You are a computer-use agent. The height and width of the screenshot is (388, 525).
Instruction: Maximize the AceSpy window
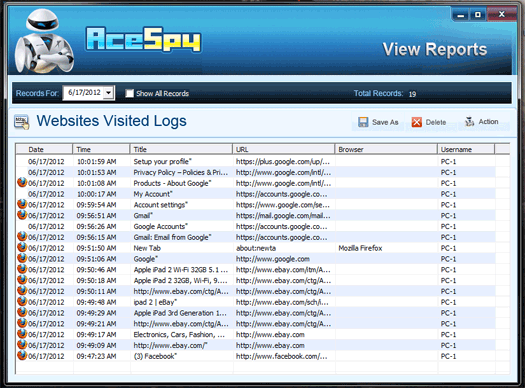(x=478, y=15)
